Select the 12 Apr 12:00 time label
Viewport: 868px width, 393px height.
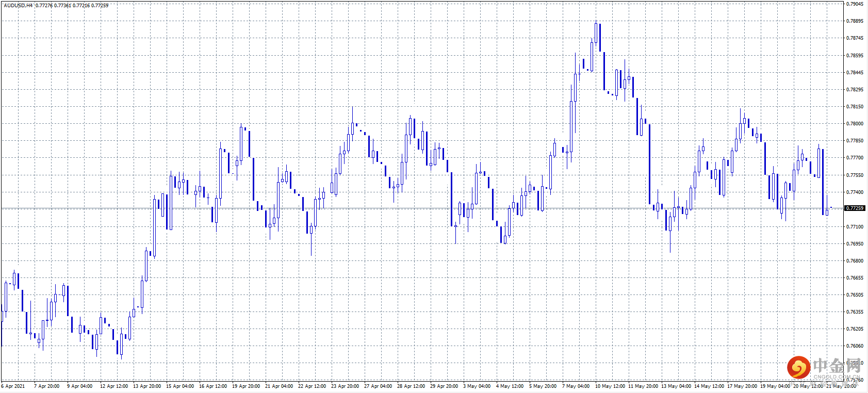[114, 386]
